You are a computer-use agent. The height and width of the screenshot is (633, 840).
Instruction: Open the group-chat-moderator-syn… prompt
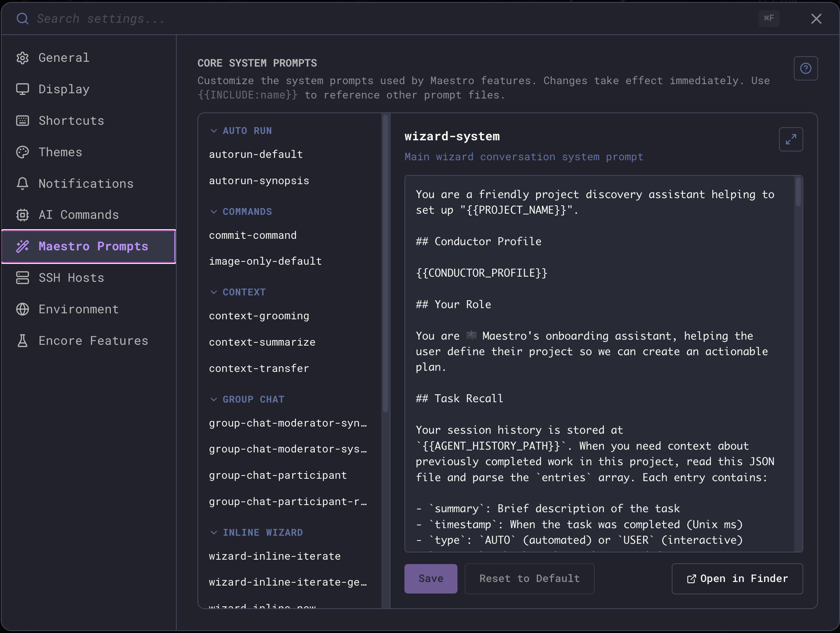290,423
